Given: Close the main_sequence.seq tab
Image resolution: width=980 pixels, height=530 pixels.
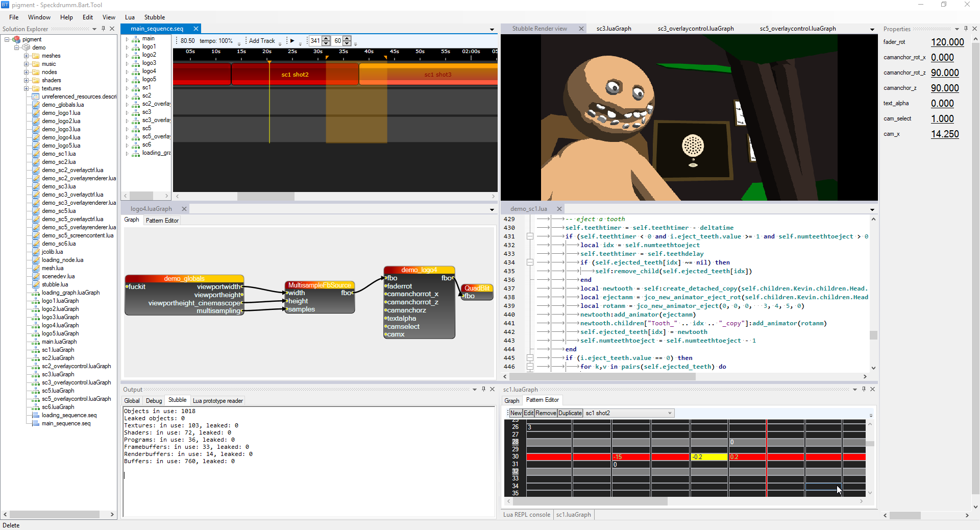Looking at the screenshot, I should pos(195,29).
